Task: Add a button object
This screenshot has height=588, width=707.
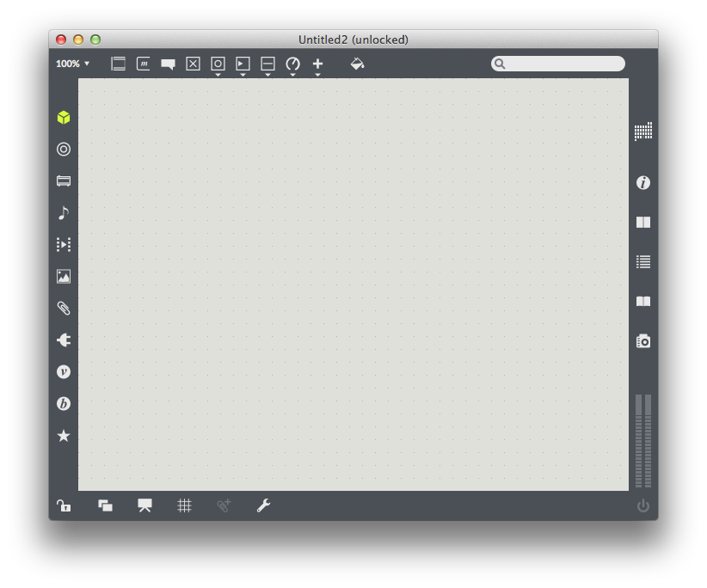Action: [218, 64]
